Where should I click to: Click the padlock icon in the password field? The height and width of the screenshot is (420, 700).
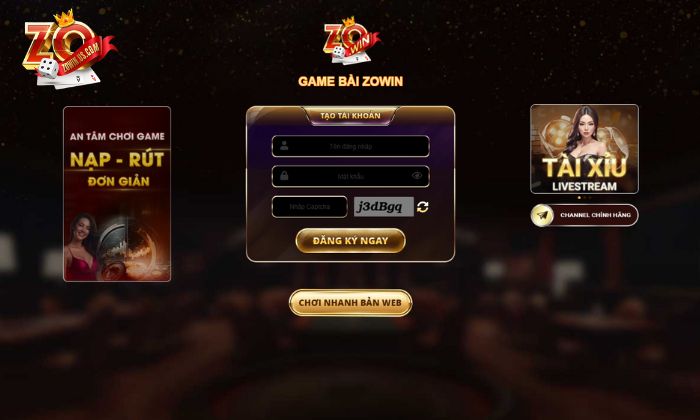284,176
